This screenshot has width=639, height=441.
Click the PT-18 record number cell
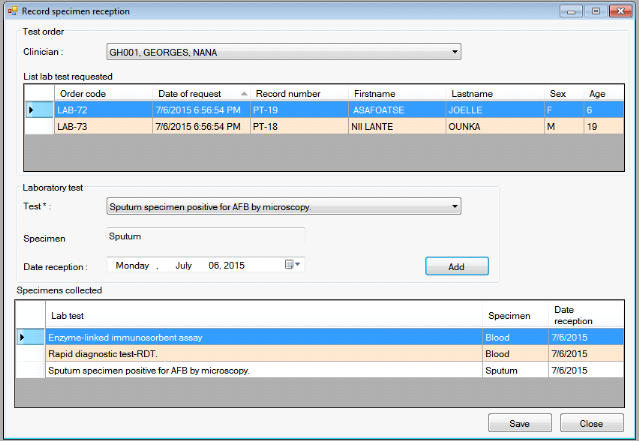pos(300,126)
